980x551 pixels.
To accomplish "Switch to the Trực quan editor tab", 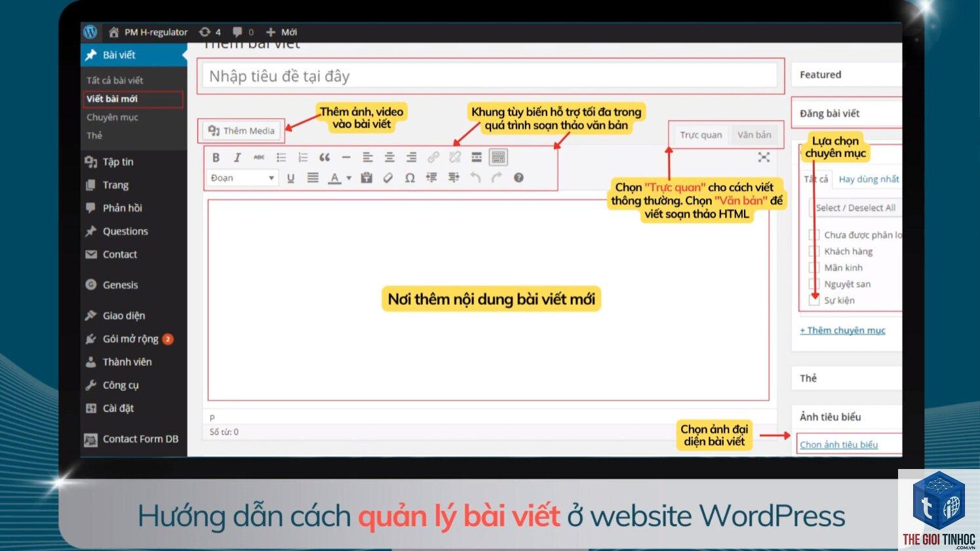I will (700, 135).
